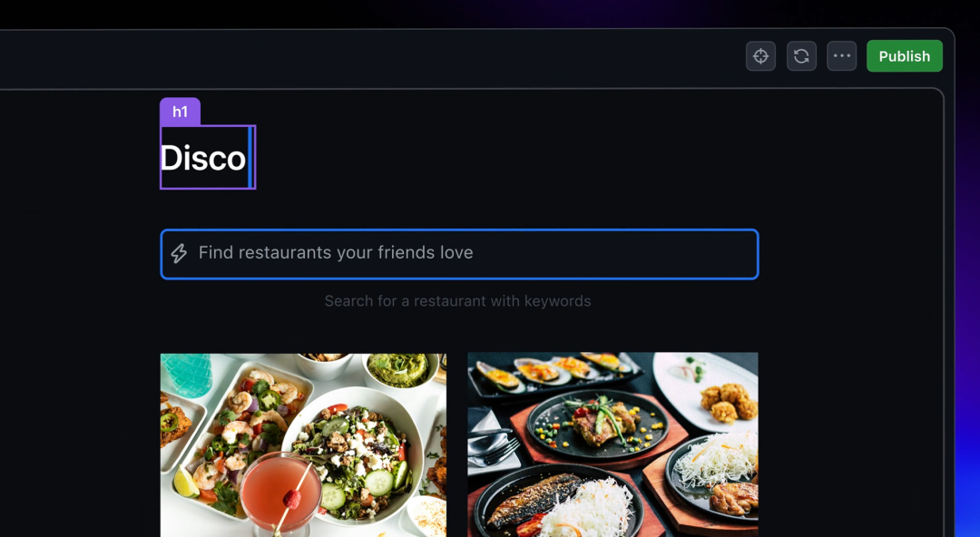The width and height of the screenshot is (980, 537).
Task: Click the refresh sync arrows icon
Action: coord(801,56)
